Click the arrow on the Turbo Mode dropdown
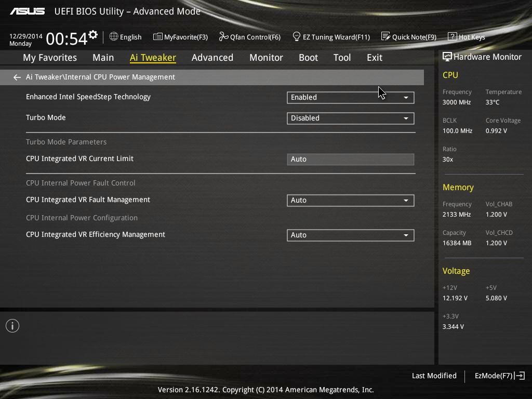This screenshot has width=532, height=399. tap(406, 118)
